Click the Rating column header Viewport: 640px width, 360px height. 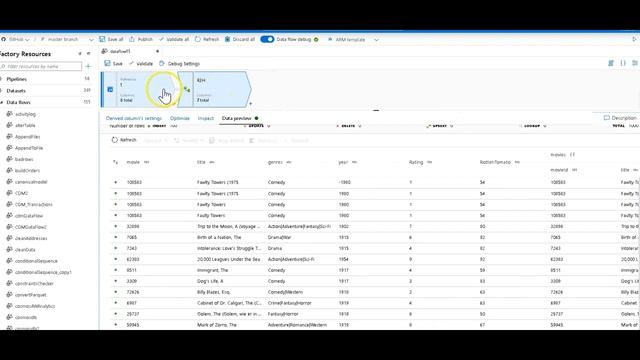pyautogui.click(x=416, y=162)
